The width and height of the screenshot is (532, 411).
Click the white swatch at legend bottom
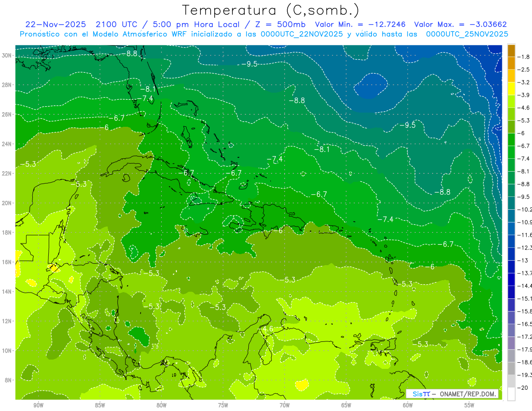(511, 394)
